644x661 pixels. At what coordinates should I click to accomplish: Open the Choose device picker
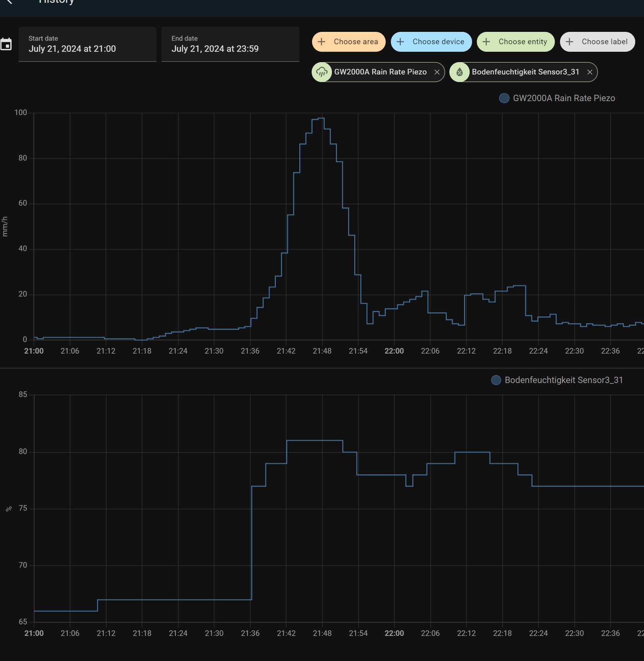tap(431, 42)
